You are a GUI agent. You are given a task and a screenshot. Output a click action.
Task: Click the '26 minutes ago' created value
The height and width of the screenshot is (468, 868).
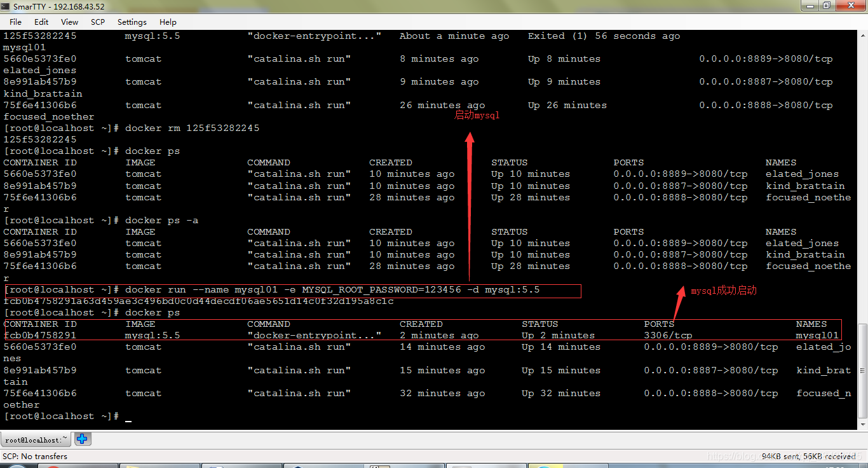pyautogui.click(x=442, y=105)
